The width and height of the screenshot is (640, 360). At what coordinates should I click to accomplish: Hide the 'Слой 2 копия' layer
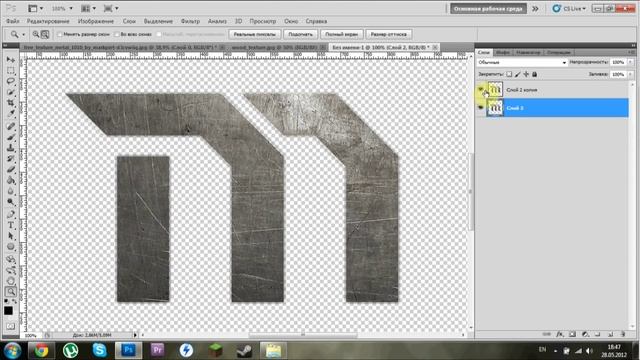click(x=481, y=89)
